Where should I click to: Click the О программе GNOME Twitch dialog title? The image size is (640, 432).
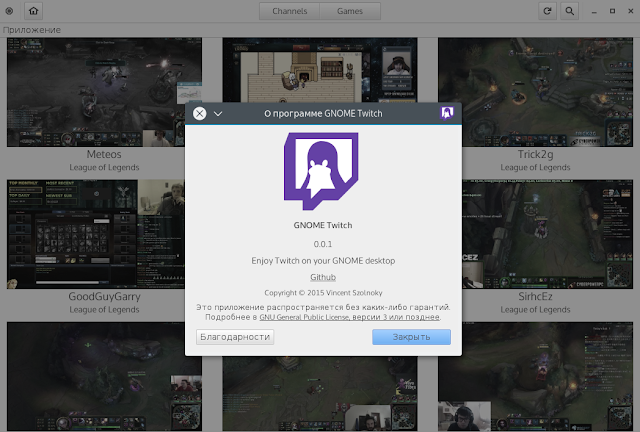tap(323, 114)
